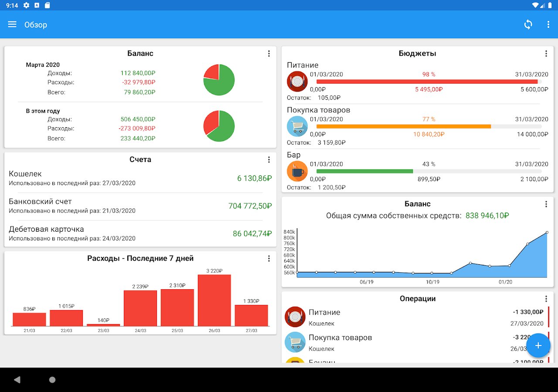Tap the Покупка товаров operation cart icon
This screenshot has height=392, width=558.
tap(295, 342)
